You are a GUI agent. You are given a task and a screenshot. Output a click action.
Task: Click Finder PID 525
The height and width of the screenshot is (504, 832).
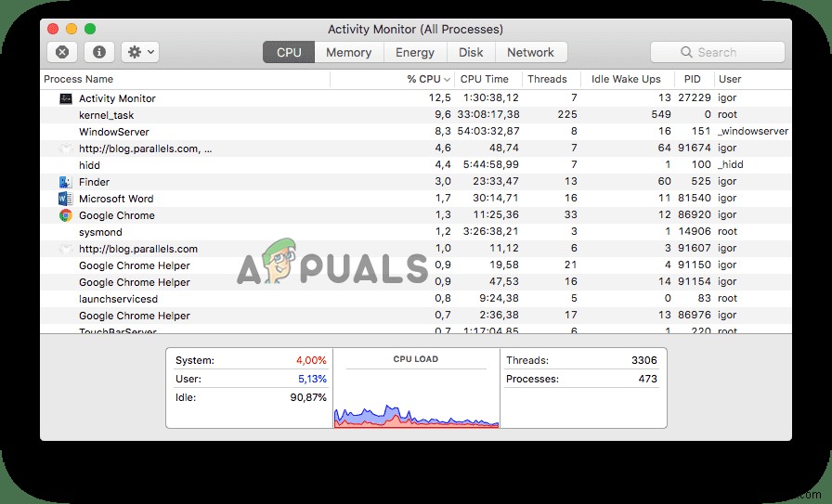tap(700, 182)
